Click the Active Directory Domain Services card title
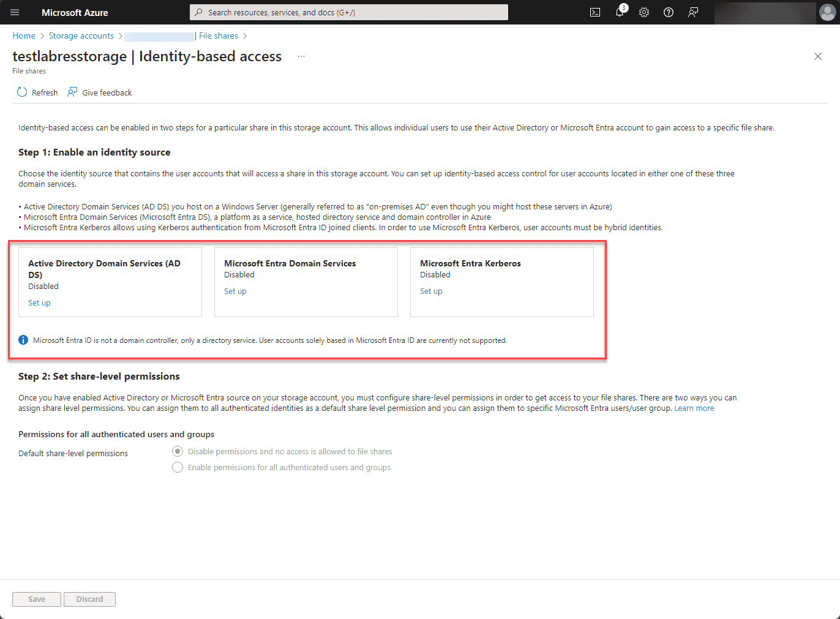The width and height of the screenshot is (840, 619). pyautogui.click(x=104, y=269)
